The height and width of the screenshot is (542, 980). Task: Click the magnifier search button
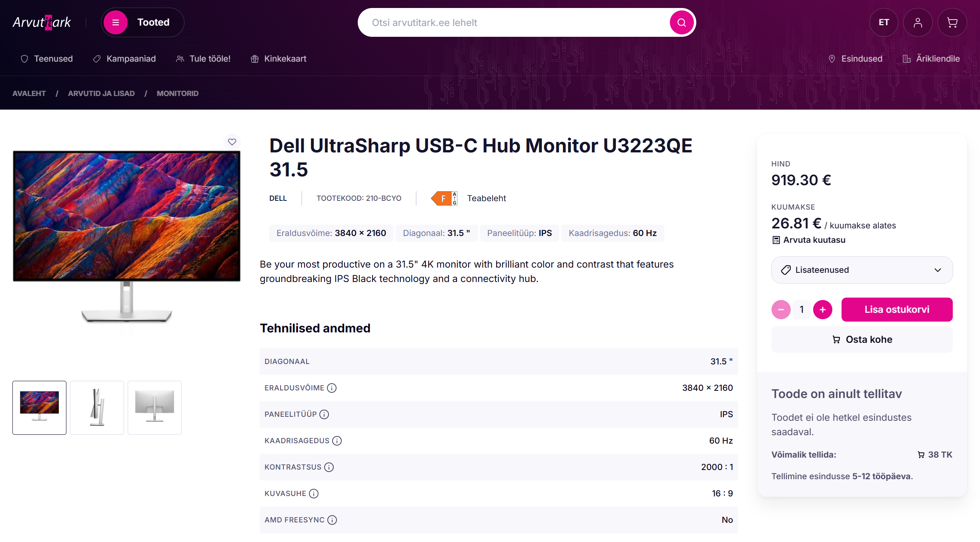681,23
